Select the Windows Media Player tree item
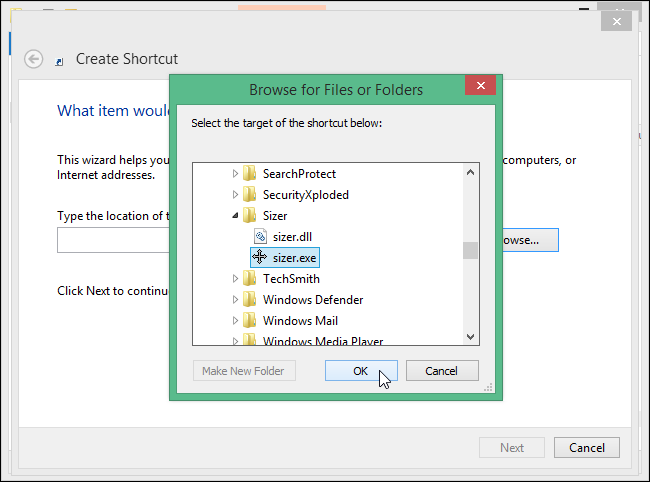The width and height of the screenshot is (650, 482). (x=322, y=341)
